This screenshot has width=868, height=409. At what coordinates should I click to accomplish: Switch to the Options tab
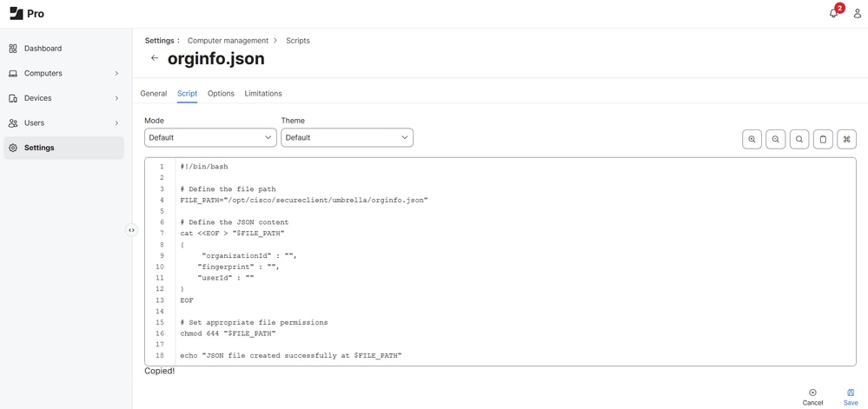[x=221, y=93]
